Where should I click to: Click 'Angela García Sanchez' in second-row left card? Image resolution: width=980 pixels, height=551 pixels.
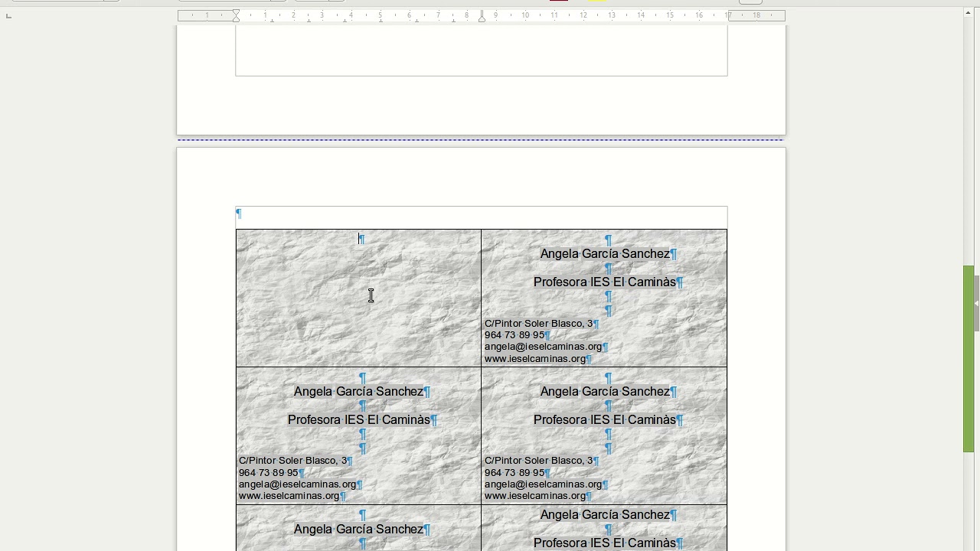point(358,392)
